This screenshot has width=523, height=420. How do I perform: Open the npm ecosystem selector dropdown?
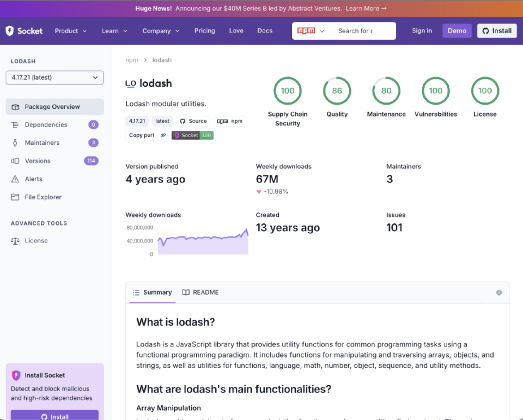pos(311,31)
